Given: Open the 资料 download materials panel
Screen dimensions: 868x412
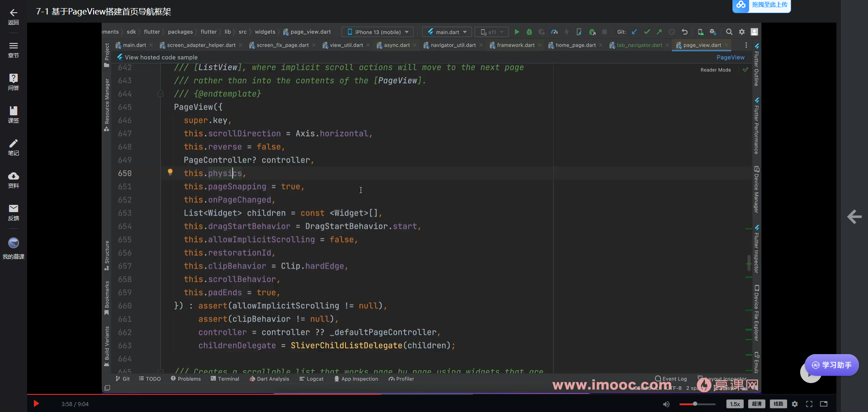Looking at the screenshot, I should (14, 180).
